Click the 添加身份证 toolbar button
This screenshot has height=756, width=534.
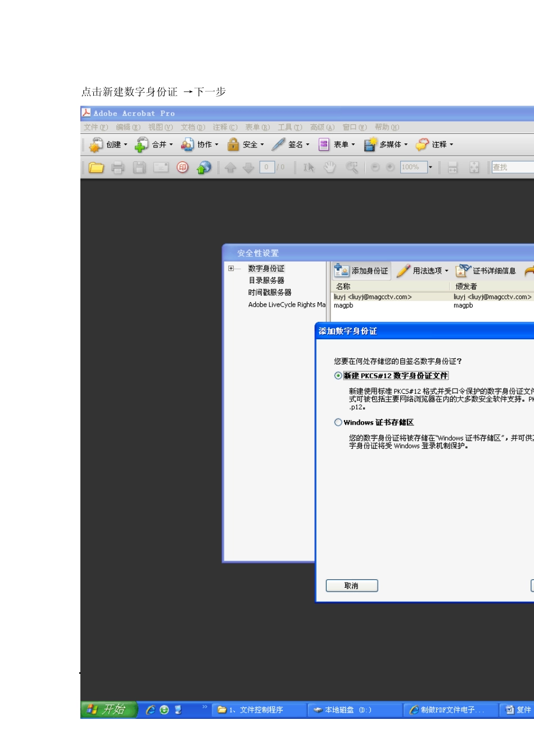coord(361,271)
